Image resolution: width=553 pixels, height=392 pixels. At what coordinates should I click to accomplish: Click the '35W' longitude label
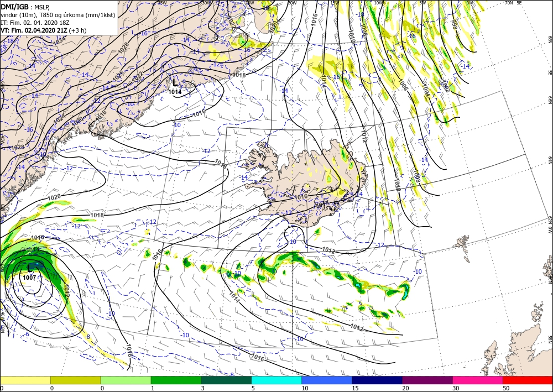pos(162,3)
